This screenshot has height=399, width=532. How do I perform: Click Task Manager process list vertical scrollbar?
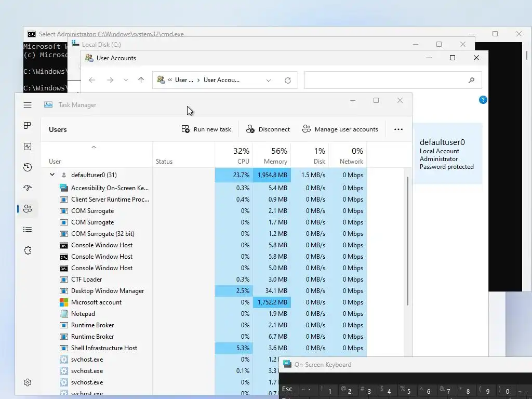click(407, 241)
